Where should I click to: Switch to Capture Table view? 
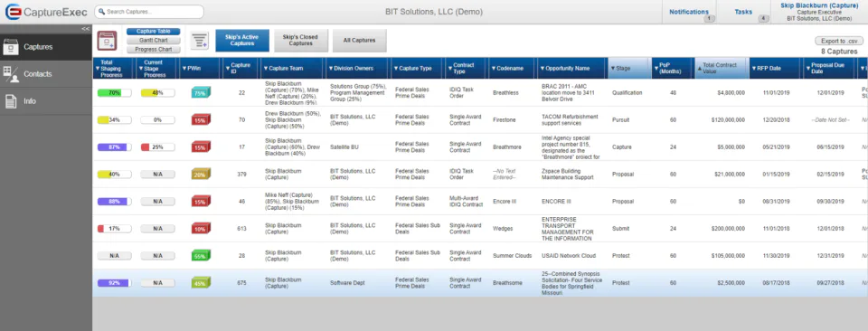click(154, 32)
